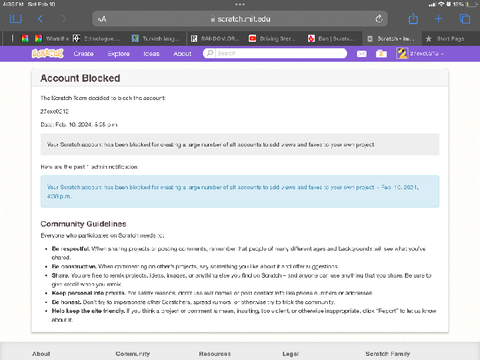Switch to the Driving Ster... tab
The width and height of the screenshot is (480, 360).
tap(273, 39)
